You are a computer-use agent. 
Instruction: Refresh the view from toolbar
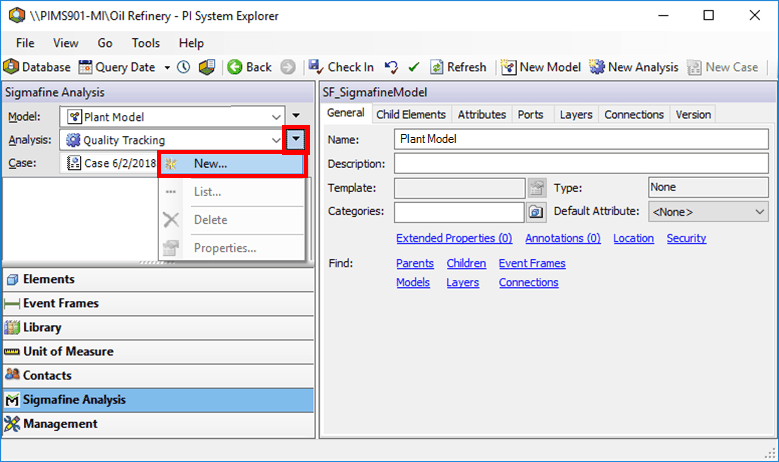point(458,67)
